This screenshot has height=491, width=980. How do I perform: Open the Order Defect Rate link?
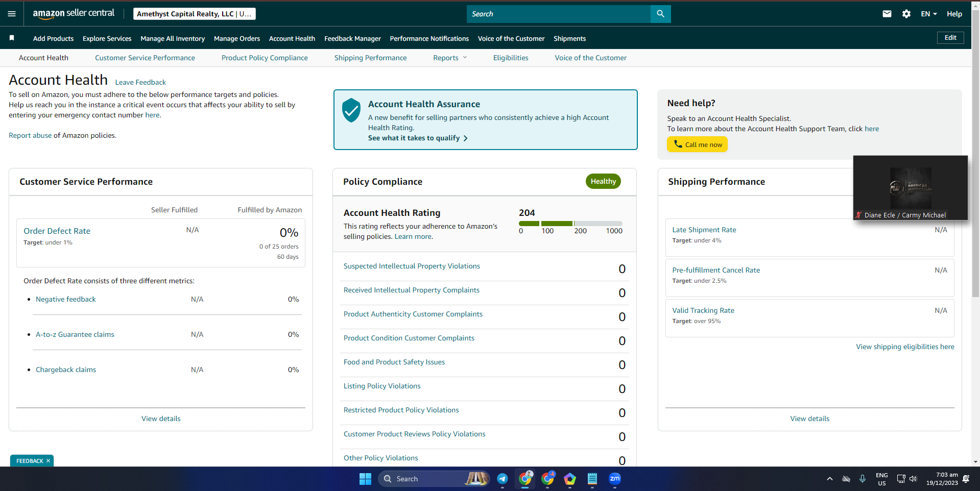click(57, 231)
